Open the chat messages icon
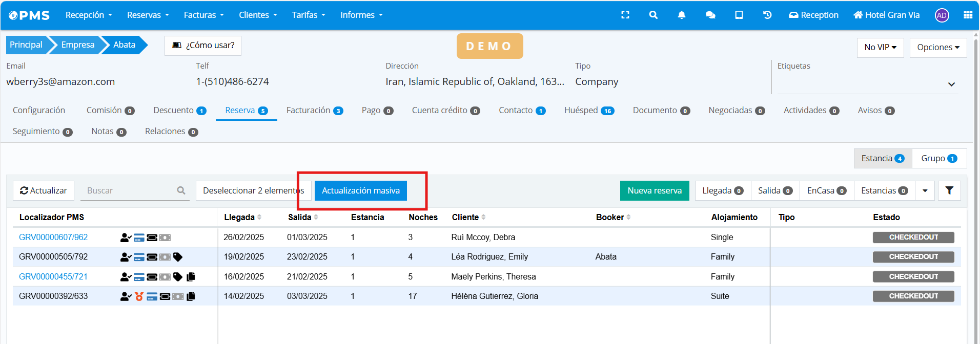This screenshot has width=980, height=344. pyautogui.click(x=710, y=15)
